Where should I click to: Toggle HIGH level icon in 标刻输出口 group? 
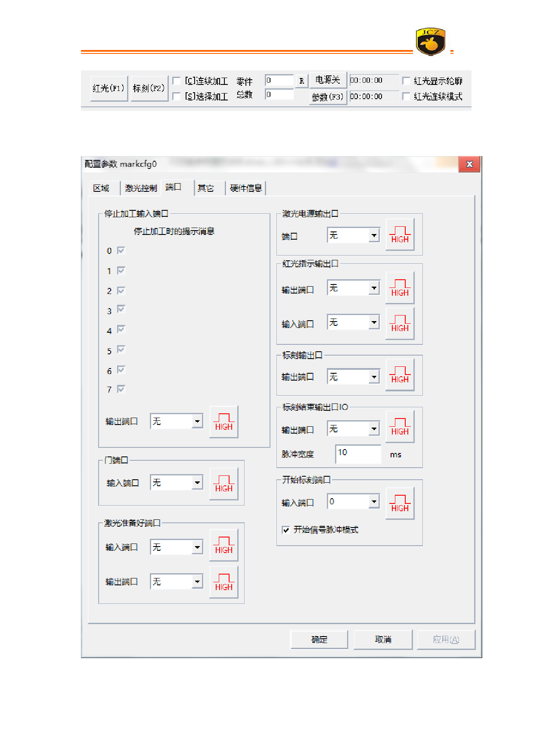click(400, 375)
